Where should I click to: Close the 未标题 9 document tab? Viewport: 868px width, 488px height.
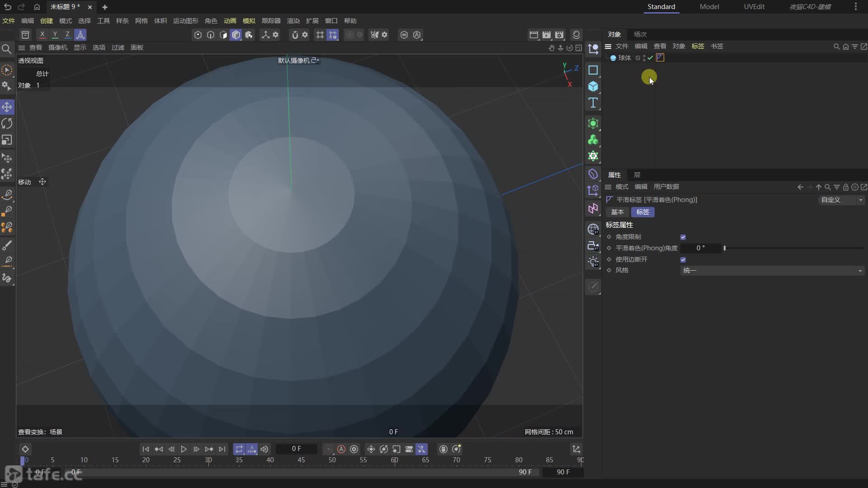pos(90,7)
